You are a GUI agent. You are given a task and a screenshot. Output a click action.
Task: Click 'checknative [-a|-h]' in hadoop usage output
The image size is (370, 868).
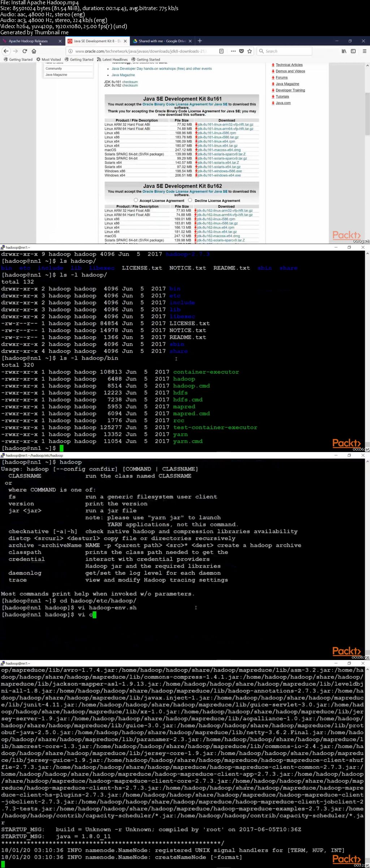click(43, 531)
